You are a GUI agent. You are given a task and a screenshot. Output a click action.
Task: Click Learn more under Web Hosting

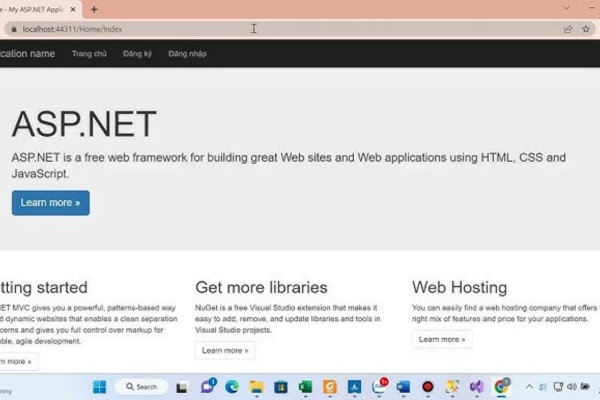(442, 339)
